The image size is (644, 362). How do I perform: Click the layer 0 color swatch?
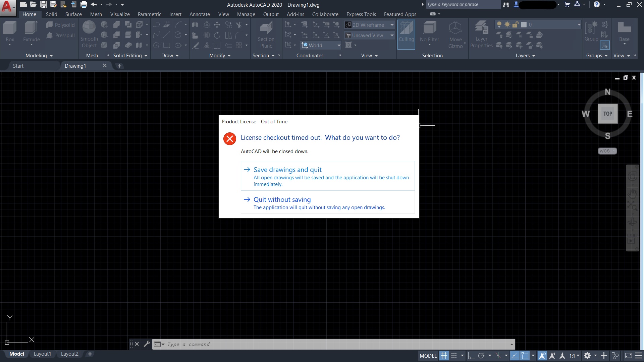tap(524, 25)
